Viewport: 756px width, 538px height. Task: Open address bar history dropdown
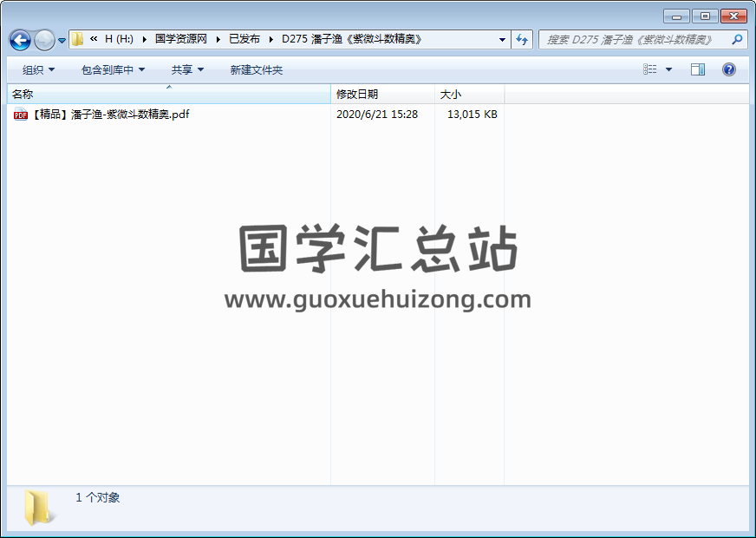pos(502,40)
